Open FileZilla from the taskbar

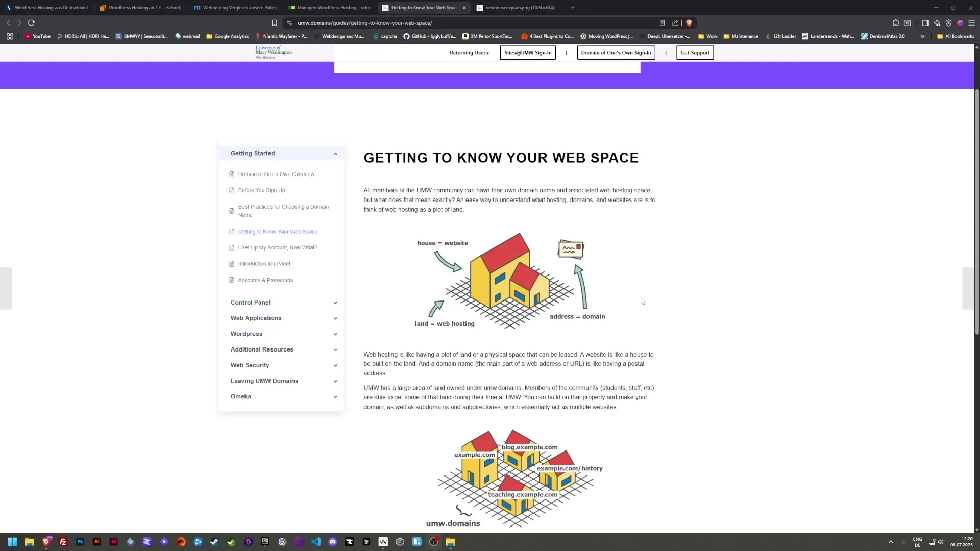pyautogui.click(x=63, y=542)
